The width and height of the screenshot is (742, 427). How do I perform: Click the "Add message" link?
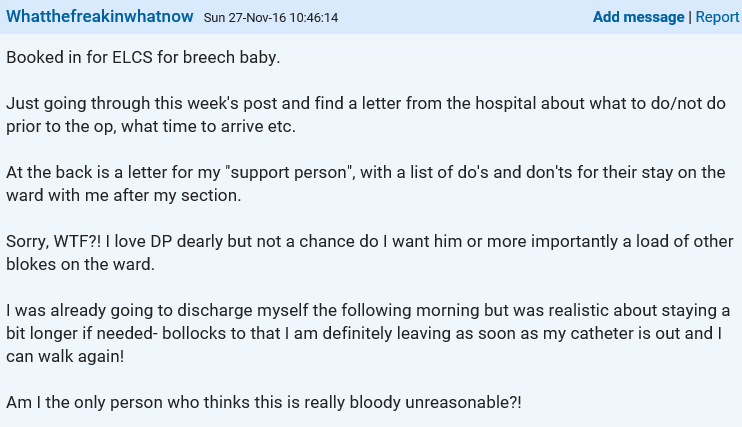(638, 17)
